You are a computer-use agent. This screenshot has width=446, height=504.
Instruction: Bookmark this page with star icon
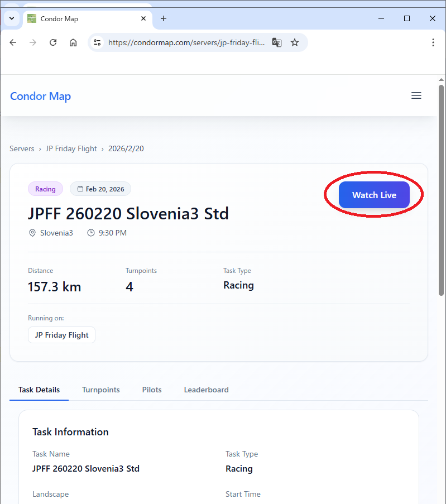click(295, 42)
